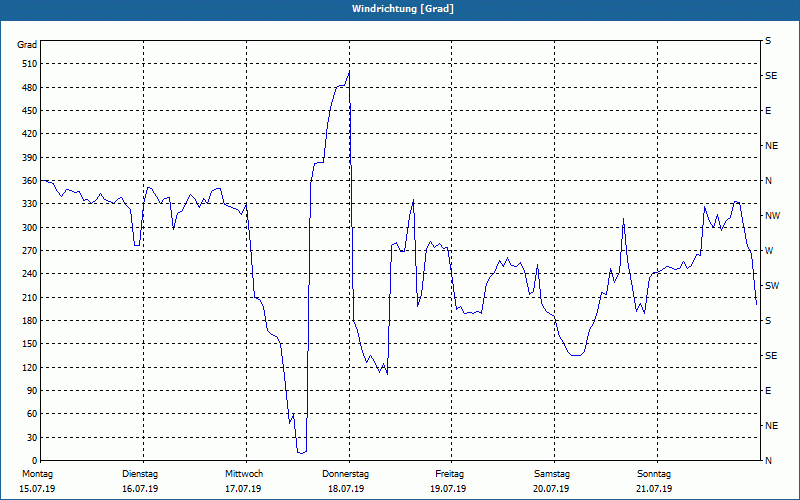Screen dimensions: 800x500
Task: Pick the 150 degree axis label
Action: [x=31, y=344]
